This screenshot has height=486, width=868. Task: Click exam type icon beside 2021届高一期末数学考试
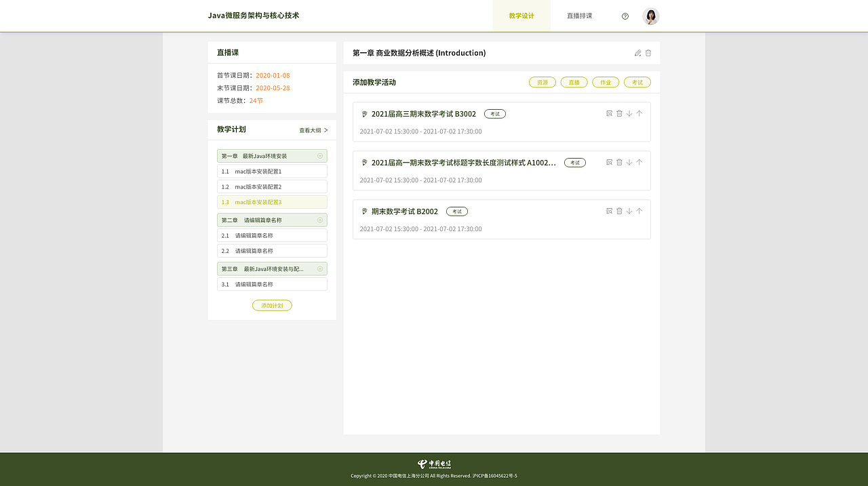(x=364, y=163)
